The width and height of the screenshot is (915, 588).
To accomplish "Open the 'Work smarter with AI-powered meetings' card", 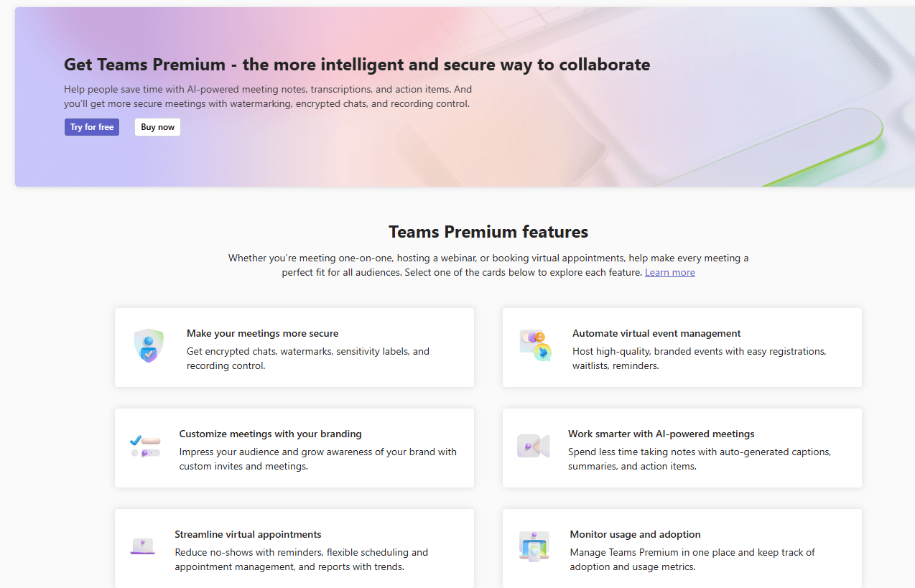I will (682, 447).
